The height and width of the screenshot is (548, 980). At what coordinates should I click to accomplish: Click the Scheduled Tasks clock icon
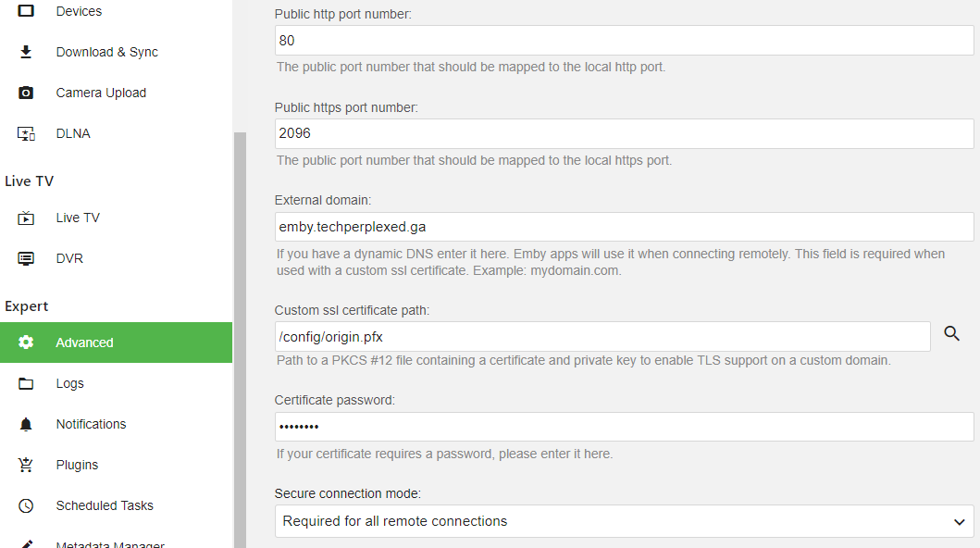coord(26,505)
